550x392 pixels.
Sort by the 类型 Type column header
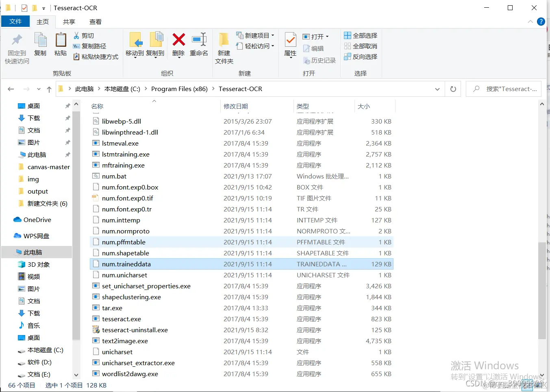click(x=324, y=107)
